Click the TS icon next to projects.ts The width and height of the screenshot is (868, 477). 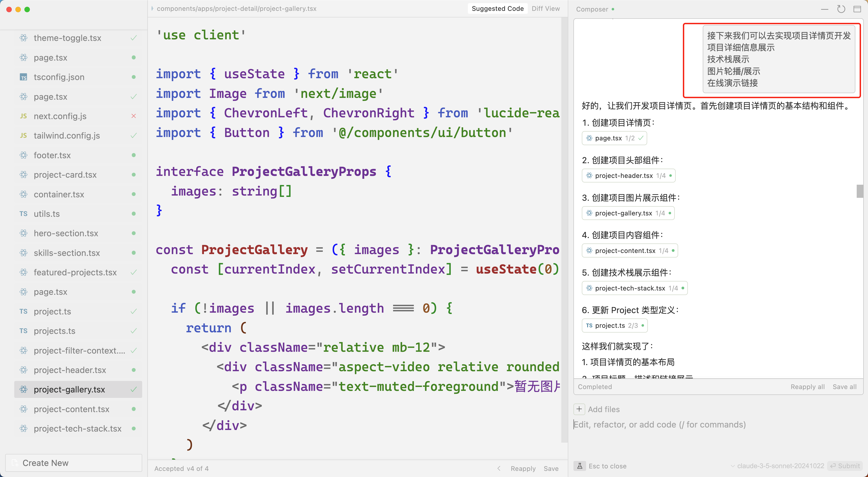(x=23, y=331)
